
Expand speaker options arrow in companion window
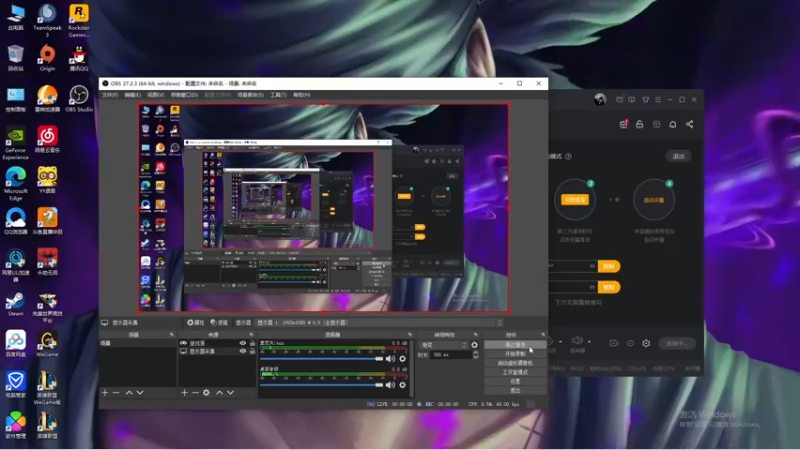(x=589, y=341)
